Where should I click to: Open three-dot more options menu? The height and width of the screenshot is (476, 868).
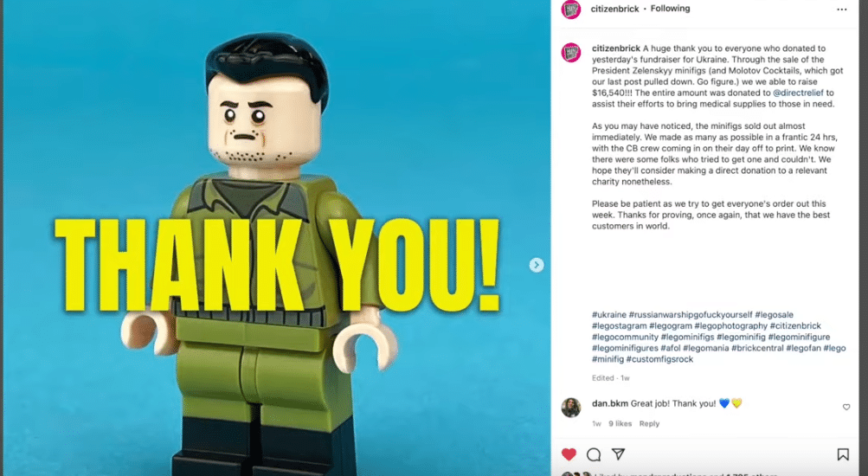tap(842, 9)
